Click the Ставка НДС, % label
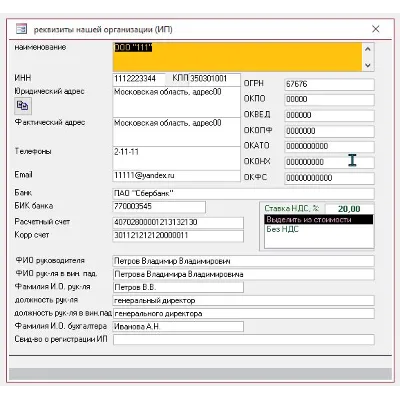This screenshot has width=400, height=400. pyautogui.click(x=292, y=209)
